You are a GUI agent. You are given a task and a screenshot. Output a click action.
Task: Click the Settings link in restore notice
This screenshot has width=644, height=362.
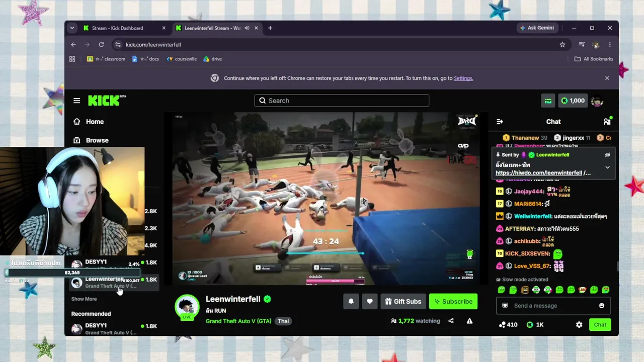463,78
